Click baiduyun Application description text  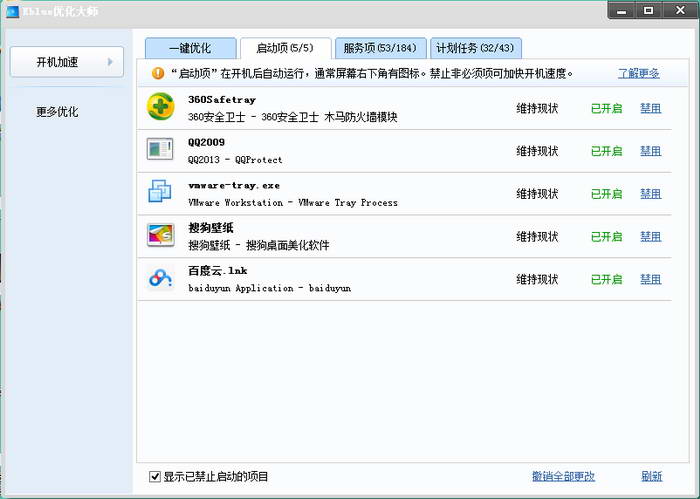[241, 288]
